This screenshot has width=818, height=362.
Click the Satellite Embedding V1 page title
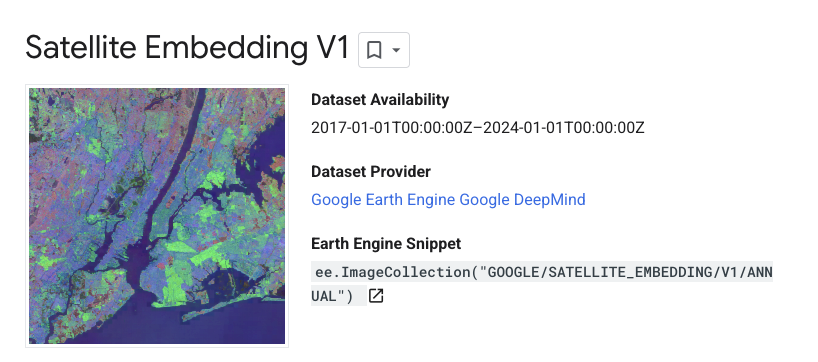point(187,48)
